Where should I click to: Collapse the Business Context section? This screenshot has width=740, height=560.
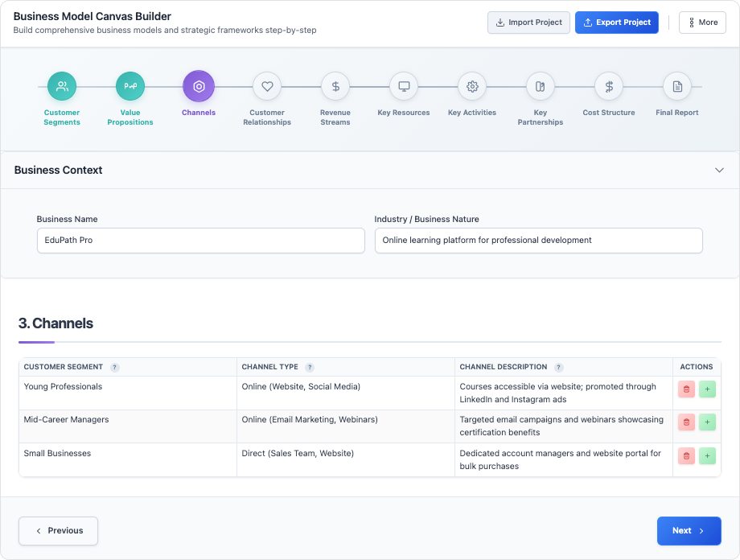pos(719,170)
